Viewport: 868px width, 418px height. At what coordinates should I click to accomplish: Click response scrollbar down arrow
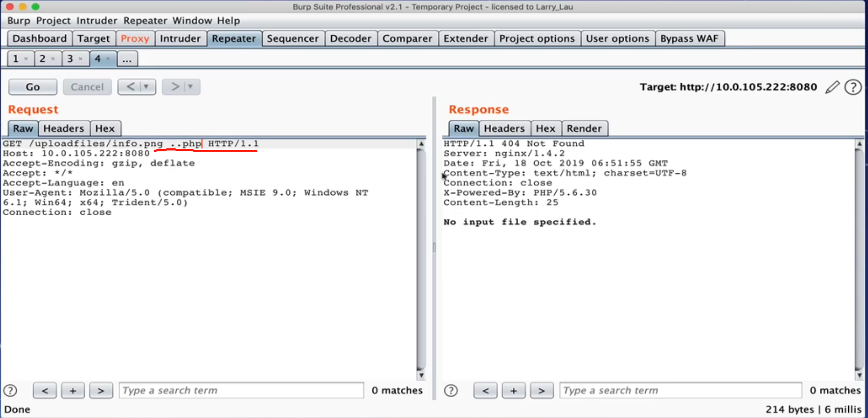coord(859,375)
